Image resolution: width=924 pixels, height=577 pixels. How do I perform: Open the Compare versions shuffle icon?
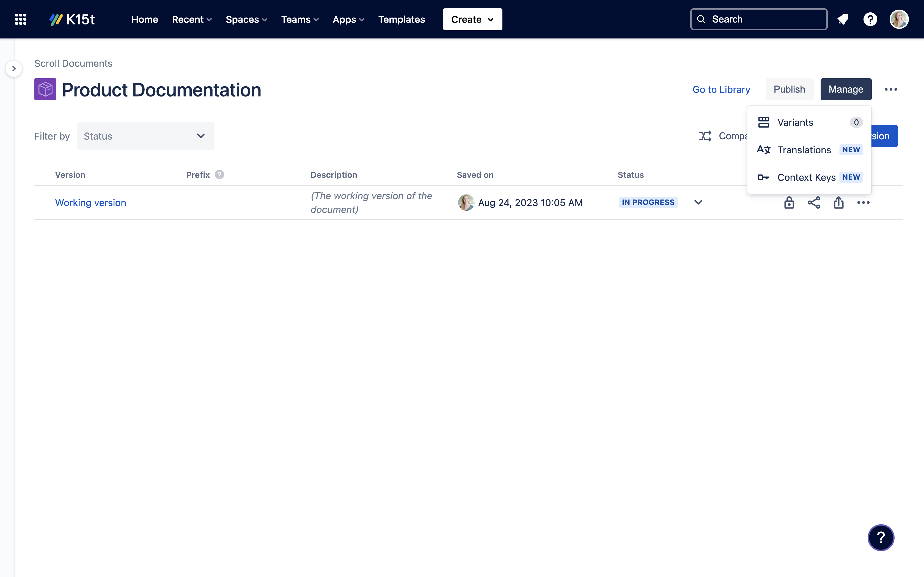(x=705, y=136)
